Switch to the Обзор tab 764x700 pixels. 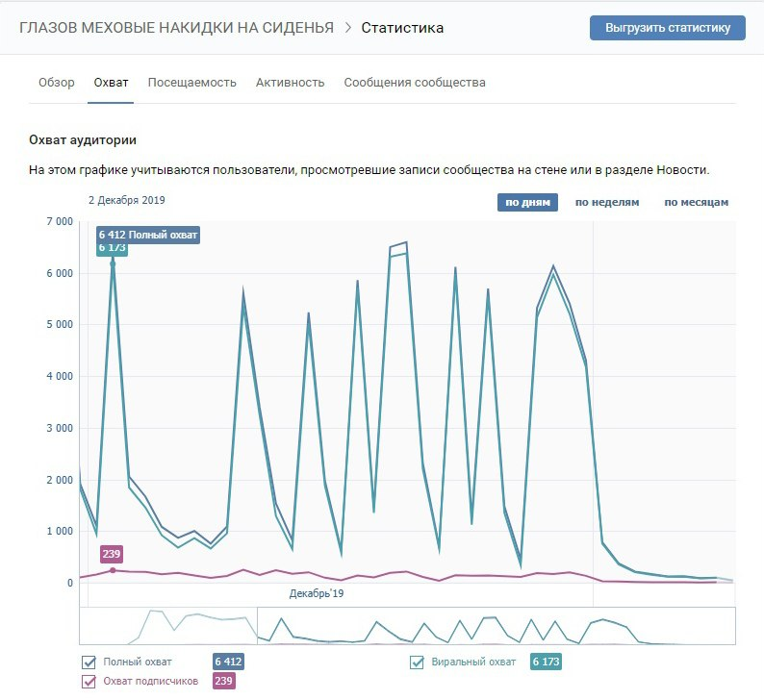pyautogui.click(x=56, y=83)
